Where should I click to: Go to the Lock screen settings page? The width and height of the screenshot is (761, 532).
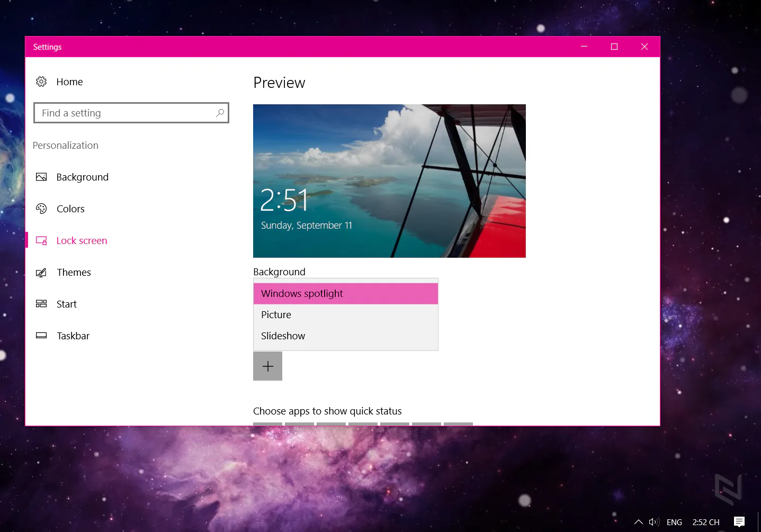(x=82, y=240)
